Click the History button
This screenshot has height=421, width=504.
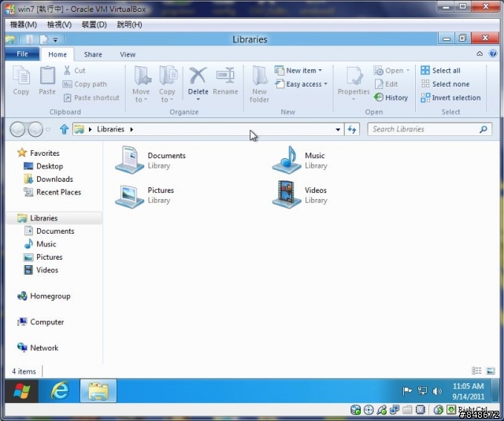(391, 98)
